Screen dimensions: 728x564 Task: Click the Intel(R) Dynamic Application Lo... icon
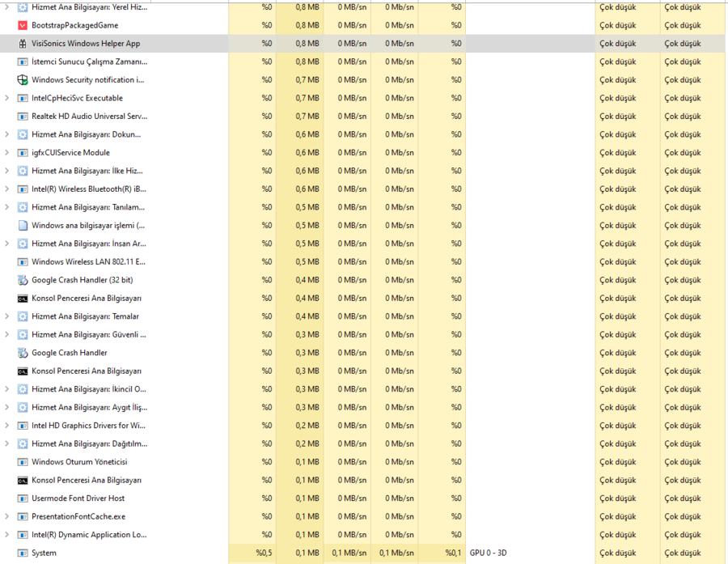pyautogui.click(x=23, y=535)
